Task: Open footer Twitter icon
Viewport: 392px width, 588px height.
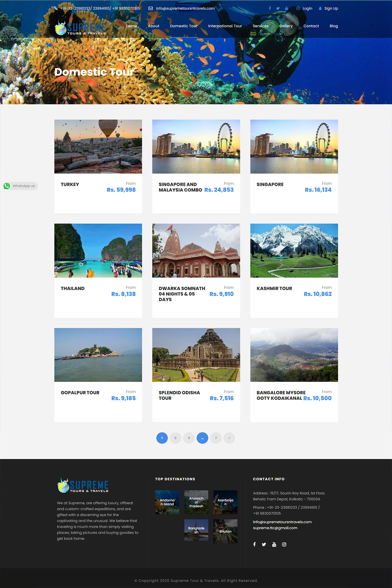Action: pyautogui.click(x=264, y=544)
